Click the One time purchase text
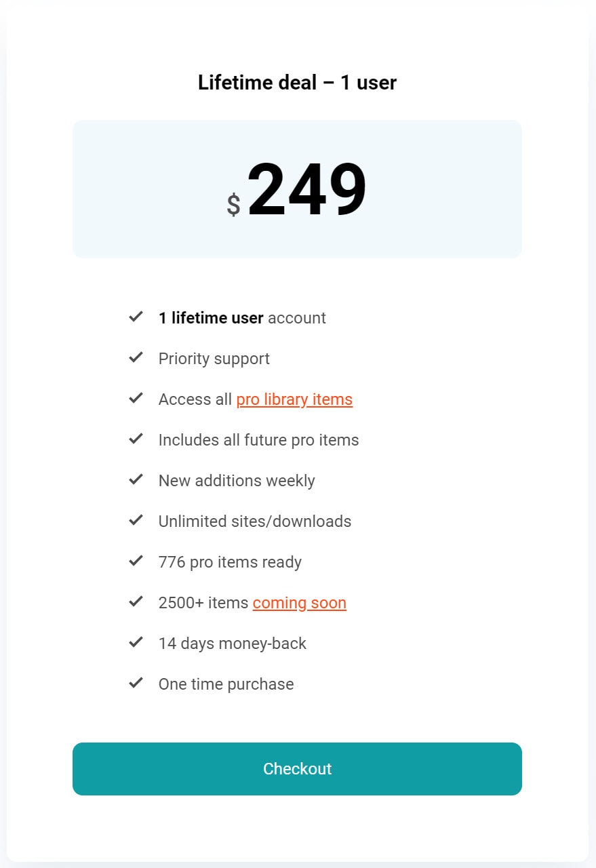 click(x=226, y=684)
